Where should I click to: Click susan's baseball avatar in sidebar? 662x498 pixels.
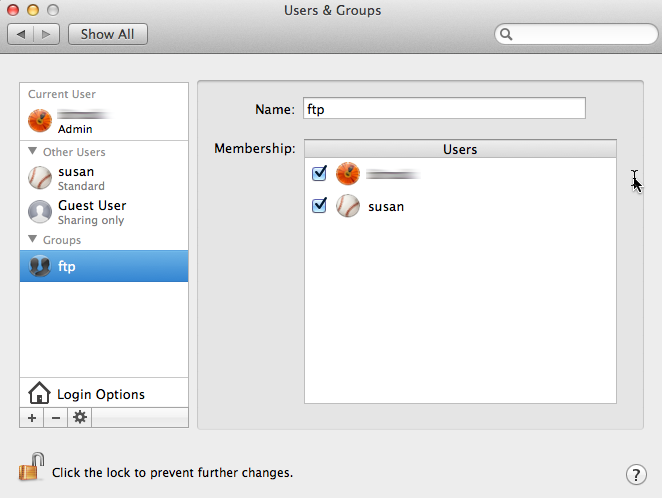[x=40, y=178]
